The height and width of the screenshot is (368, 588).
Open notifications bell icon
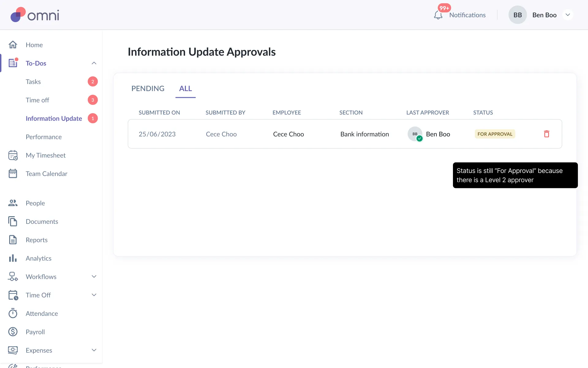(x=438, y=15)
